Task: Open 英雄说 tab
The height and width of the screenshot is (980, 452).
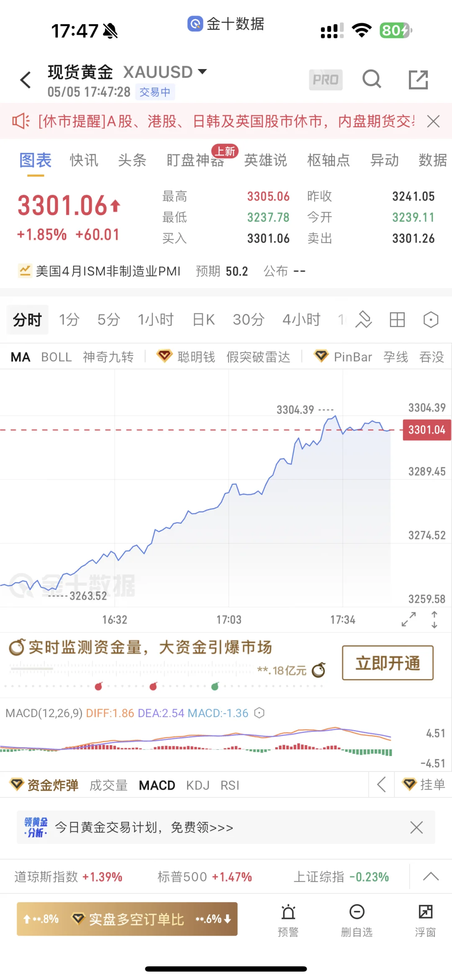Action: pyautogui.click(x=266, y=160)
